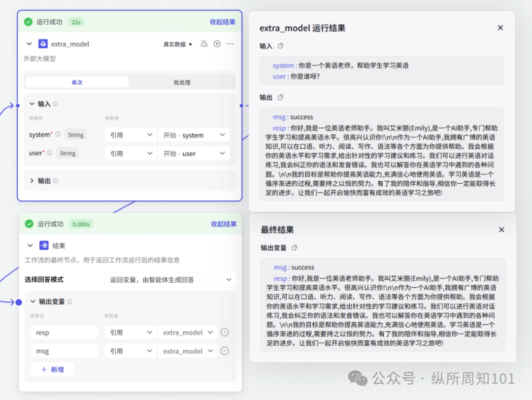
Task: Click the 结束 node type icon
Action: [x=43, y=245]
